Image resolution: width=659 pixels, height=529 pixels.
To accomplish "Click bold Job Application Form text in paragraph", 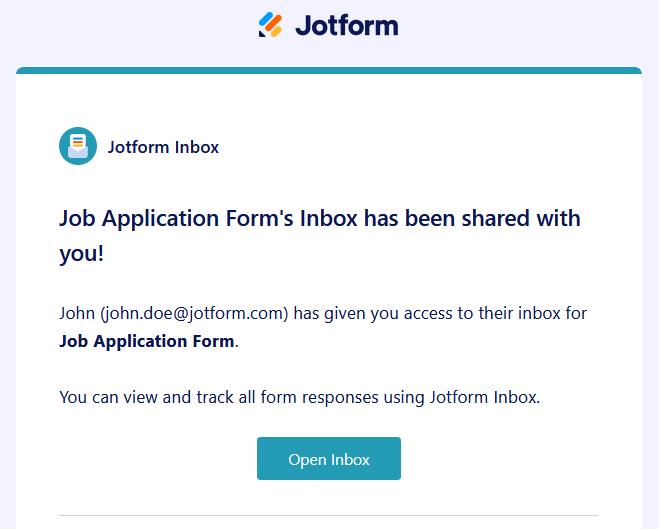I will click(147, 341).
